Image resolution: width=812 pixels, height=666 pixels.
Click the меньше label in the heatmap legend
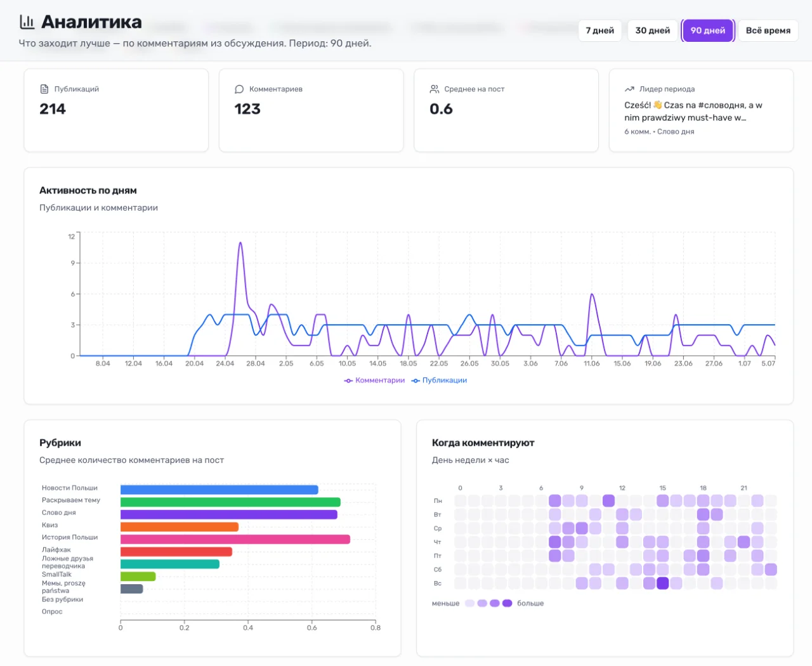coord(446,603)
